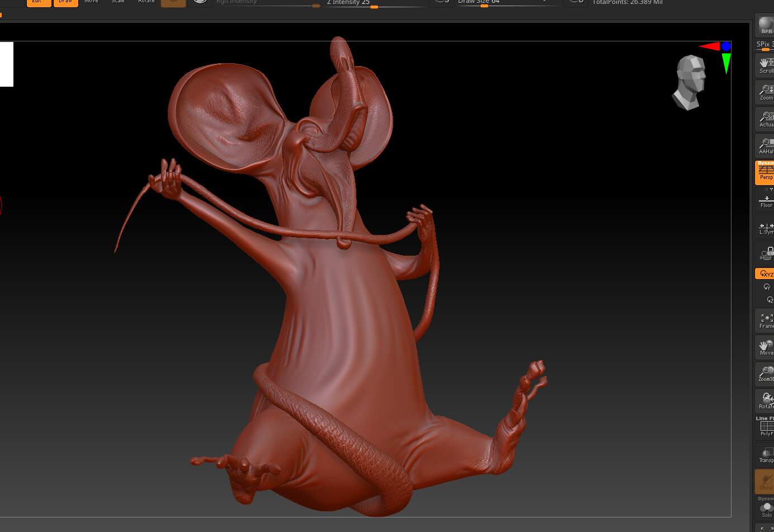This screenshot has width=774, height=532.
Task: Open the Draw Size dropdown arrow
Action: (543, 2)
